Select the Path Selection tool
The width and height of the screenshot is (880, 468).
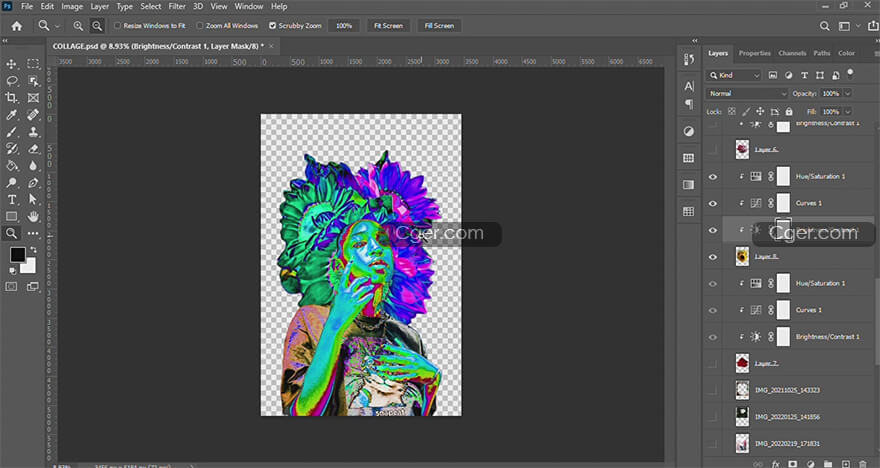click(x=33, y=199)
